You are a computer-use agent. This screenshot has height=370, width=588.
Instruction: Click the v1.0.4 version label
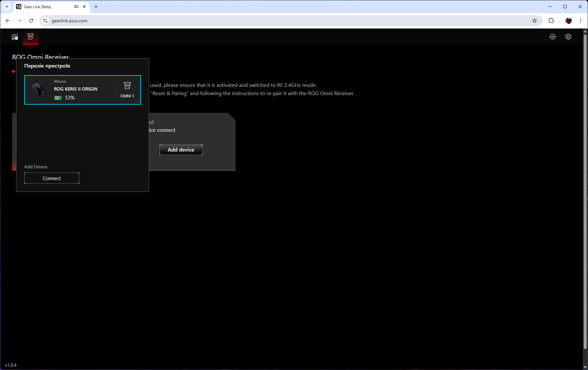(10, 365)
